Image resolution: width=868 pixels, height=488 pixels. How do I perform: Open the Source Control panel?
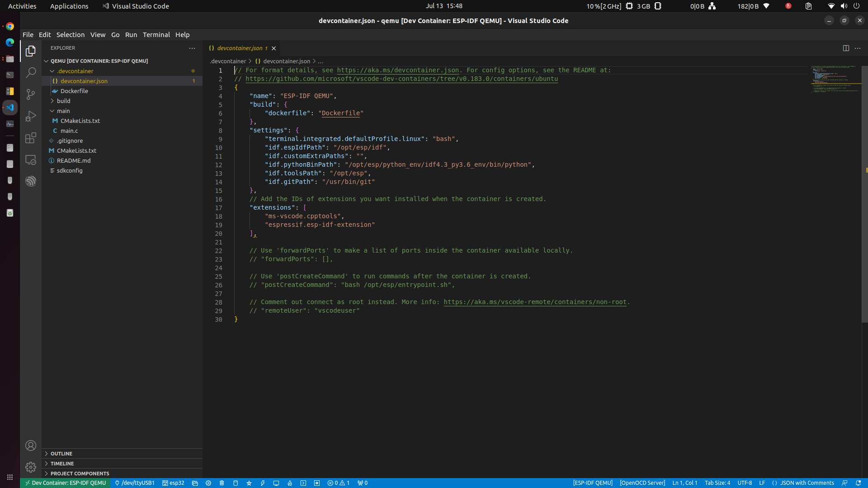[x=30, y=94]
